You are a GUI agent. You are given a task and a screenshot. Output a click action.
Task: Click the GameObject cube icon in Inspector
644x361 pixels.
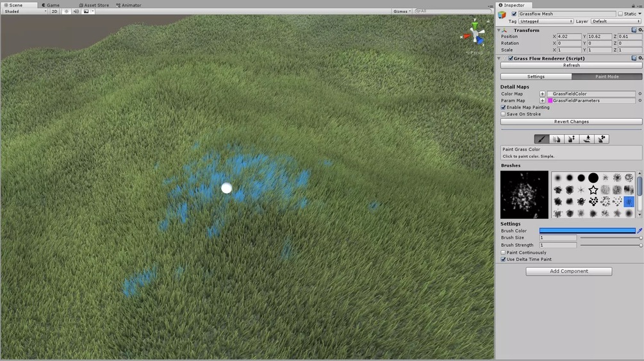click(x=502, y=15)
